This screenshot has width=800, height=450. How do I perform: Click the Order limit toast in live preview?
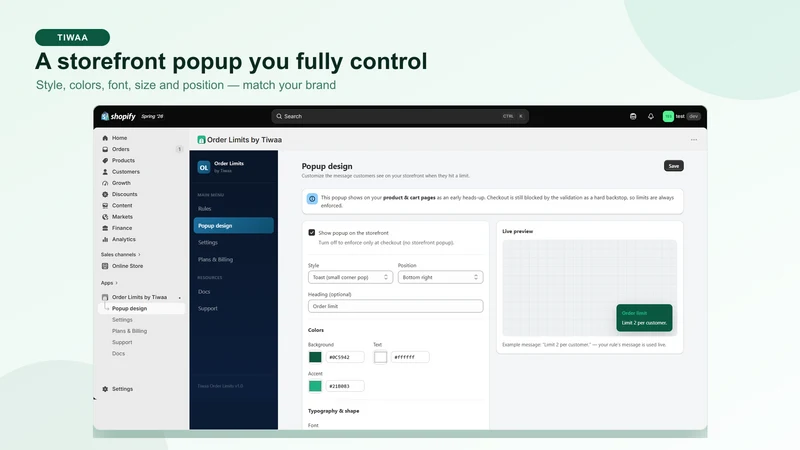coord(644,318)
